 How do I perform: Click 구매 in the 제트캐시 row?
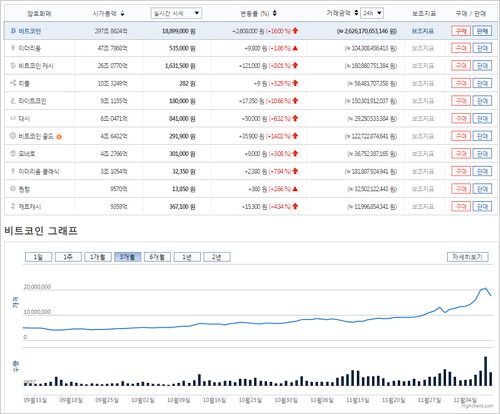[461, 206]
